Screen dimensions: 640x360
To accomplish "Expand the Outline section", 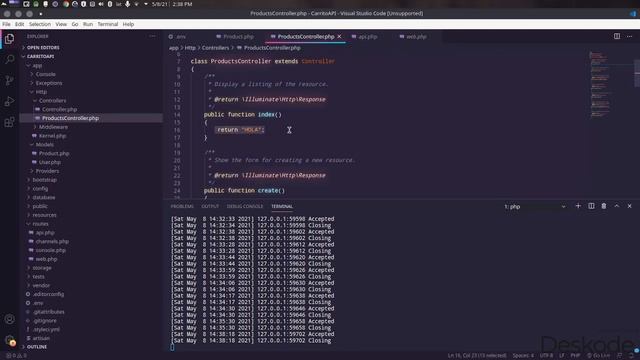I will 37,347.
